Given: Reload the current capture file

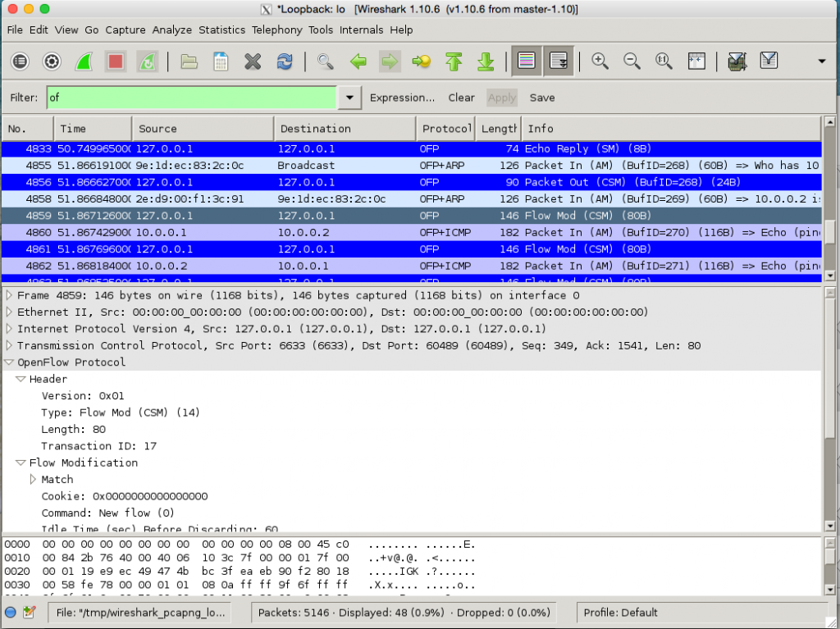Looking at the screenshot, I should (x=285, y=61).
